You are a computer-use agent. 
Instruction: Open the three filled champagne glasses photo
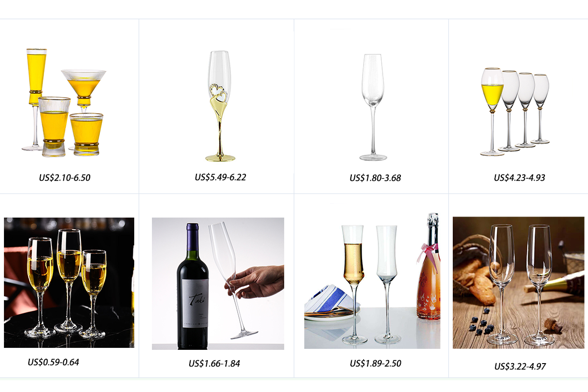click(x=69, y=283)
